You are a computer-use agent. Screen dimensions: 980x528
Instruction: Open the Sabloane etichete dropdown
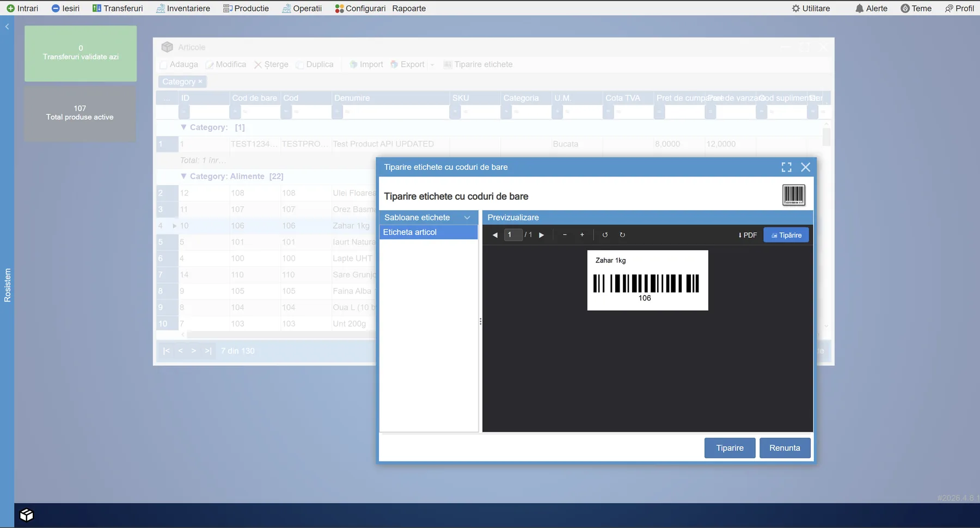pyautogui.click(x=467, y=217)
